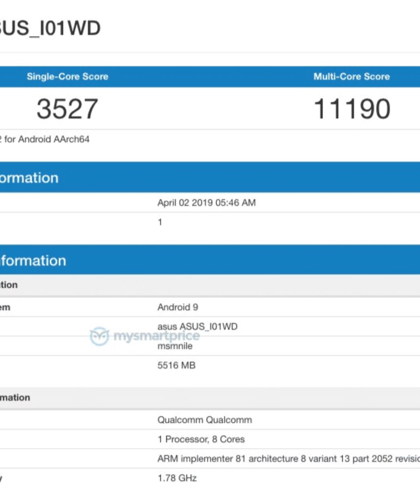
Task: Click the mysmartprice watermark text
Action: (x=156, y=336)
